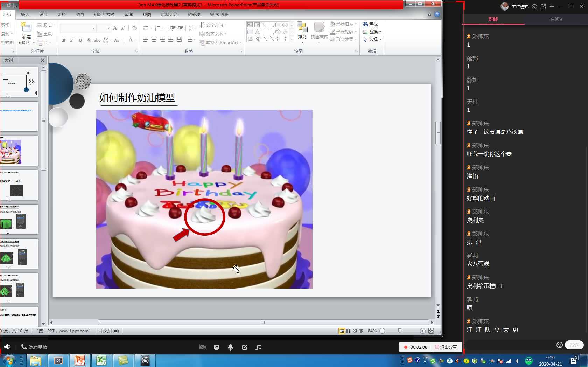This screenshot has height=367, width=588.
Task: Switch to Slide Sorter view in status bar
Action: pos(348,331)
